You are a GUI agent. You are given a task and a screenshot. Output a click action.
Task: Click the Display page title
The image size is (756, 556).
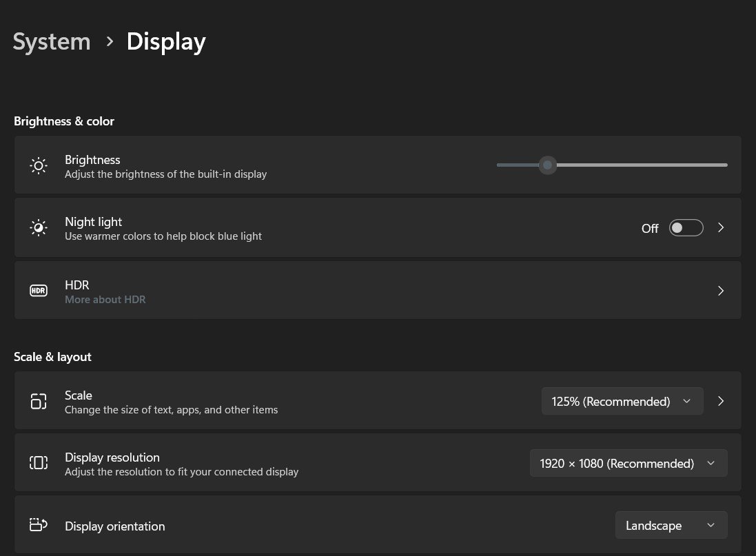(x=165, y=41)
